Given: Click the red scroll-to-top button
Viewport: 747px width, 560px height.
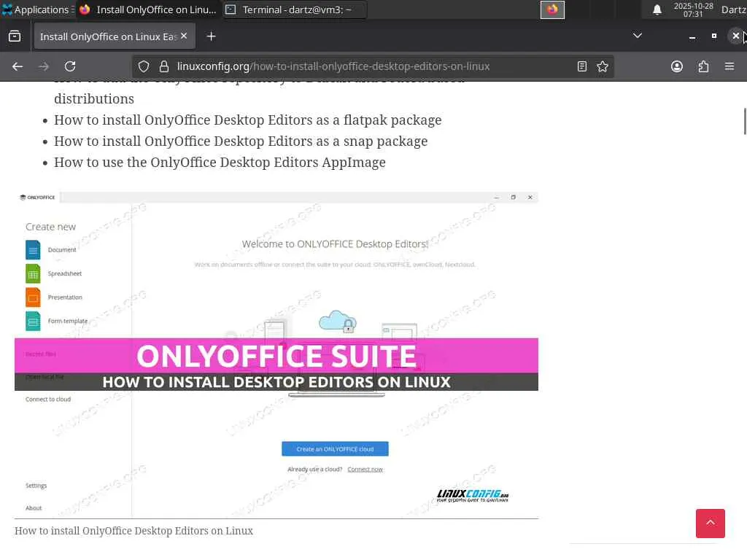Looking at the screenshot, I should [711, 524].
